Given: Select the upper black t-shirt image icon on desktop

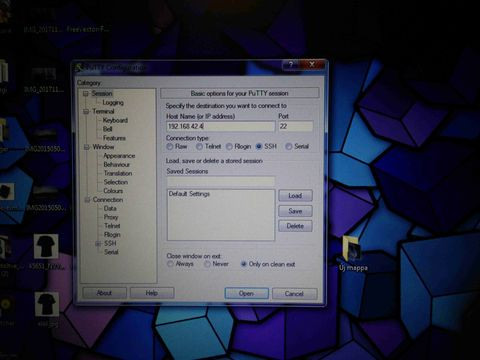Looking at the screenshot, I should (46, 246).
